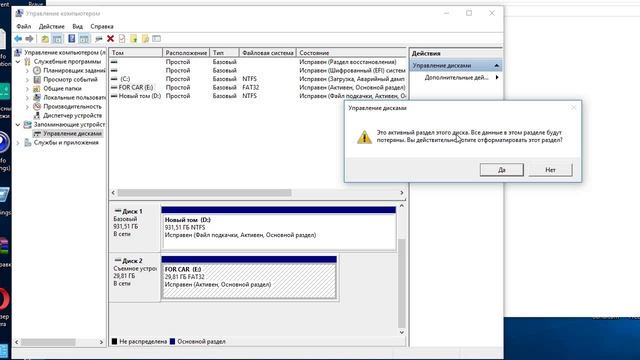Select the Раздел восстановления volume row
The height and width of the screenshot is (360, 640).
pyautogui.click(x=258, y=62)
